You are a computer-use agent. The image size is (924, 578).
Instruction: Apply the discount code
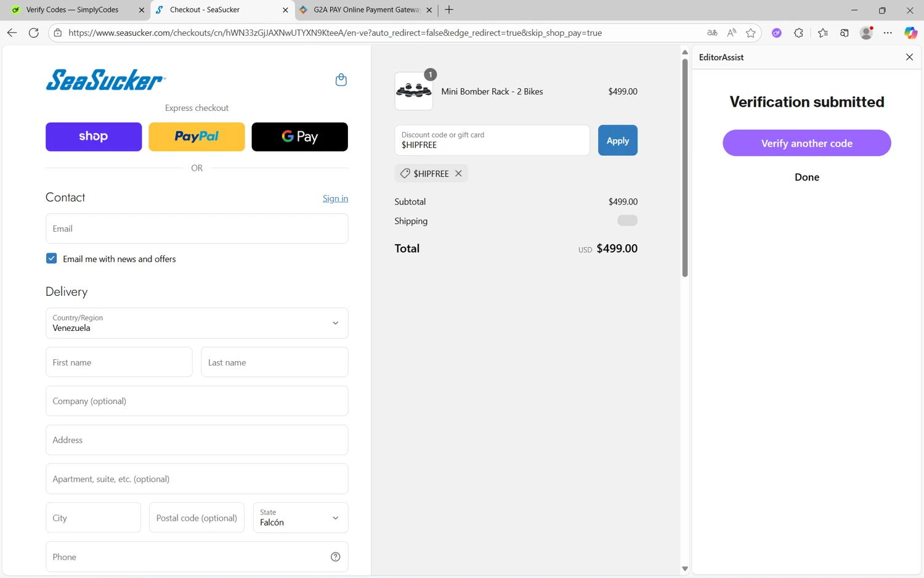[618, 140]
